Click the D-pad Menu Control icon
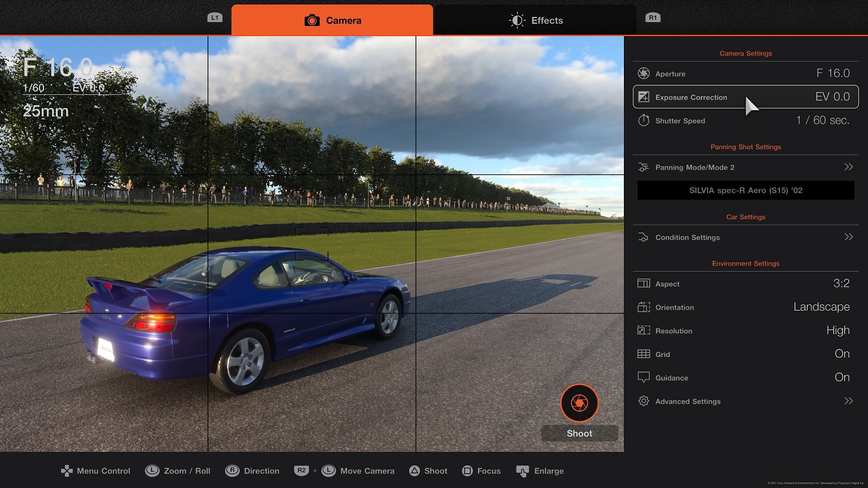868x488 pixels. tap(67, 470)
